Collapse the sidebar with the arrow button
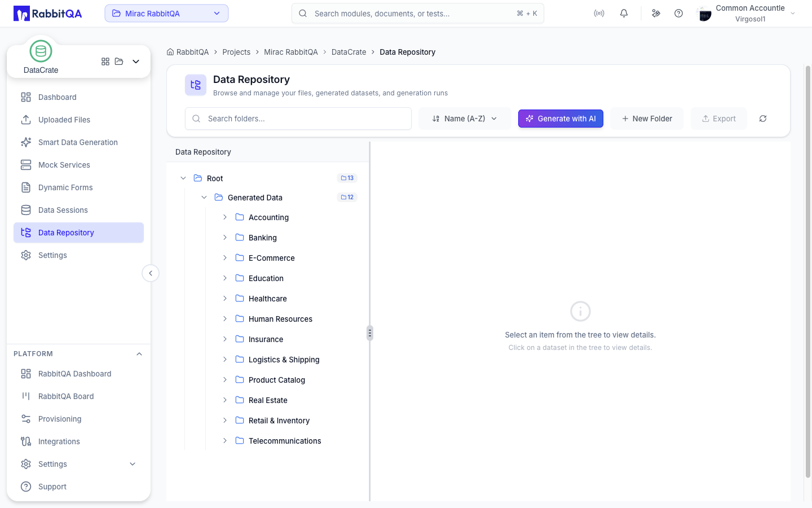Image resolution: width=812 pixels, height=508 pixels. [x=151, y=273]
